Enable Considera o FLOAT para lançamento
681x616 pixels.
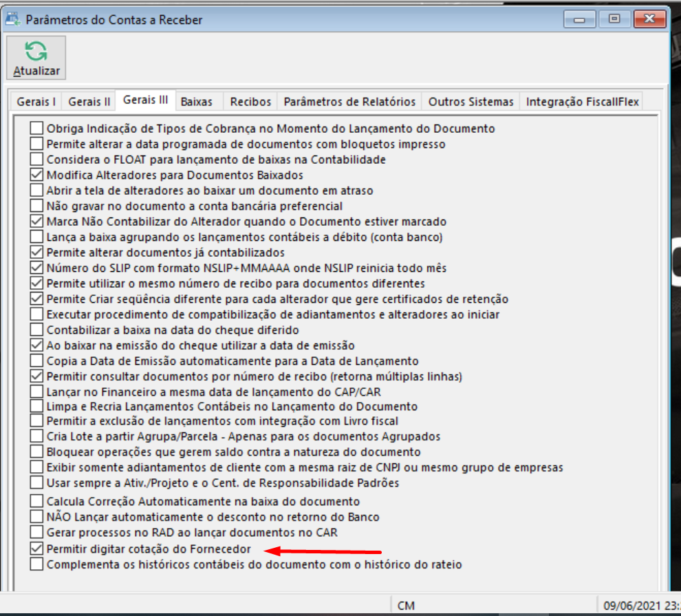coord(36,160)
